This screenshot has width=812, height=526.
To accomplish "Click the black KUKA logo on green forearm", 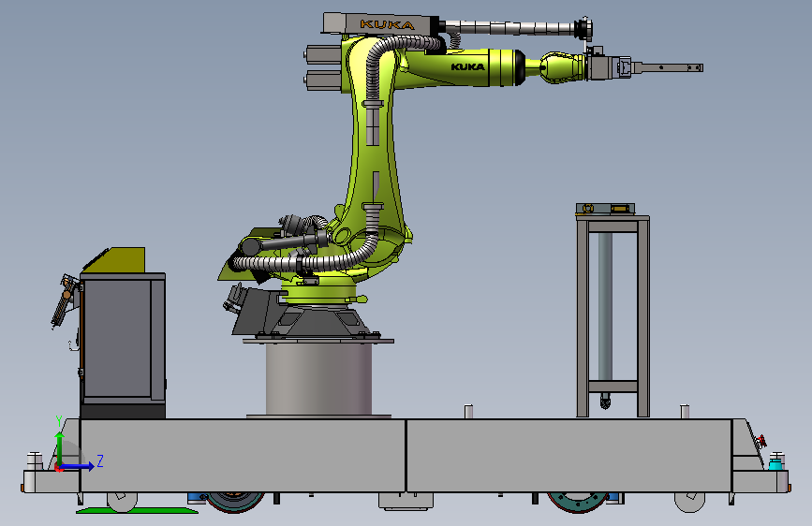I will [467, 66].
